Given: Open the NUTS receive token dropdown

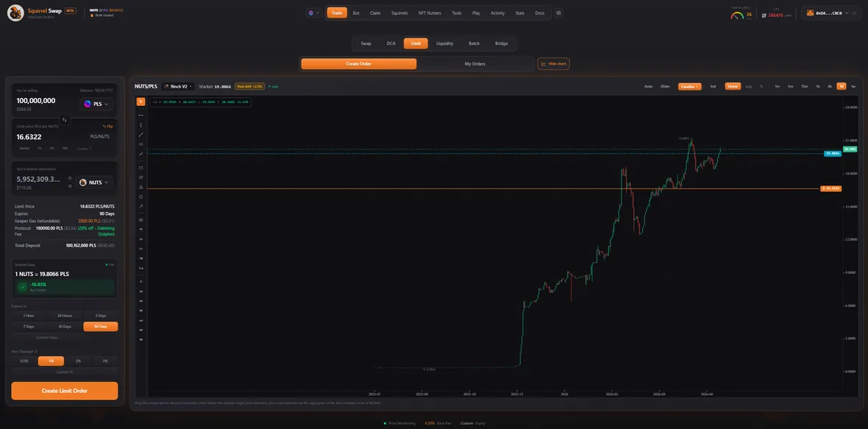Looking at the screenshot, I should pos(94,182).
